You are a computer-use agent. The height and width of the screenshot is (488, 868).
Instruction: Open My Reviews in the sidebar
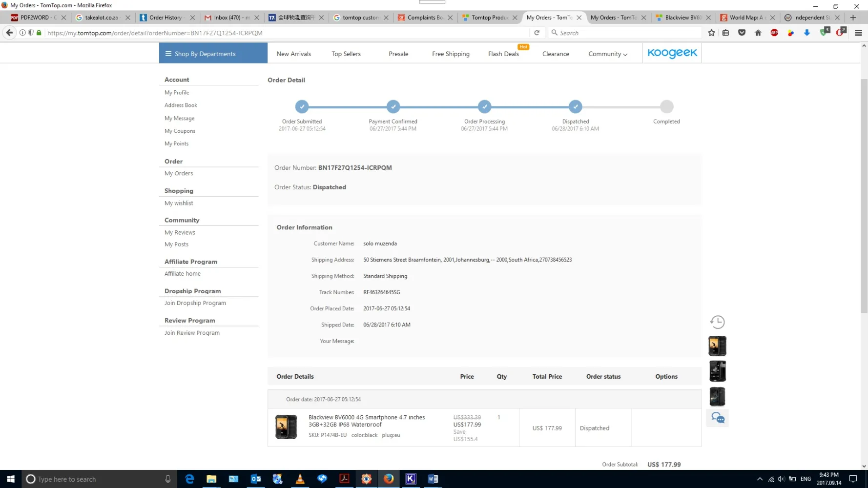coord(180,233)
